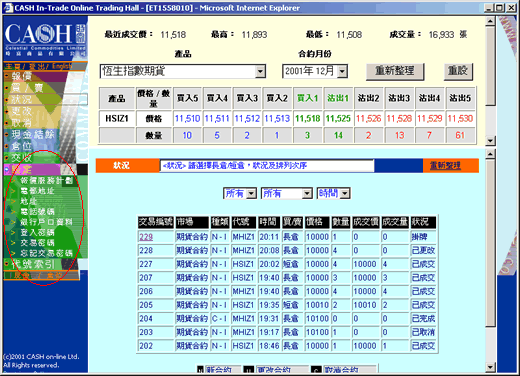Click the 報價 bullet icon in sidebar
This screenshot has width=520, height=376.
(x=7, y=76)
